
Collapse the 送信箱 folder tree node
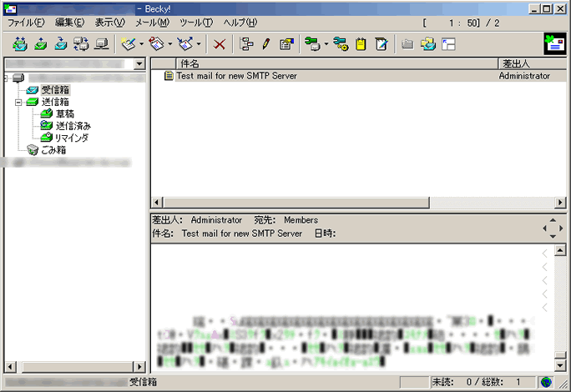click(18, 103)
